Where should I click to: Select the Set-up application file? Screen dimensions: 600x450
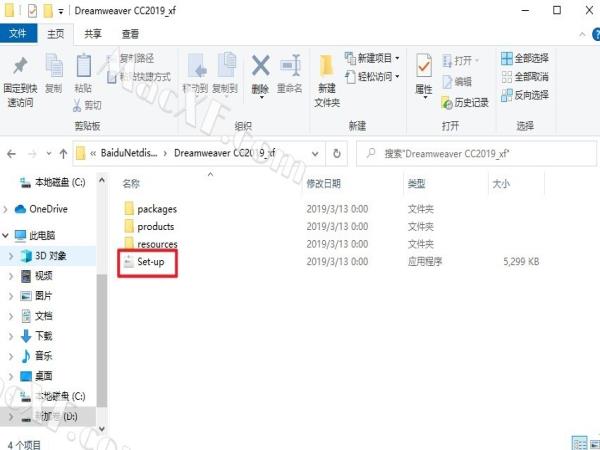[x=144, y=262]
